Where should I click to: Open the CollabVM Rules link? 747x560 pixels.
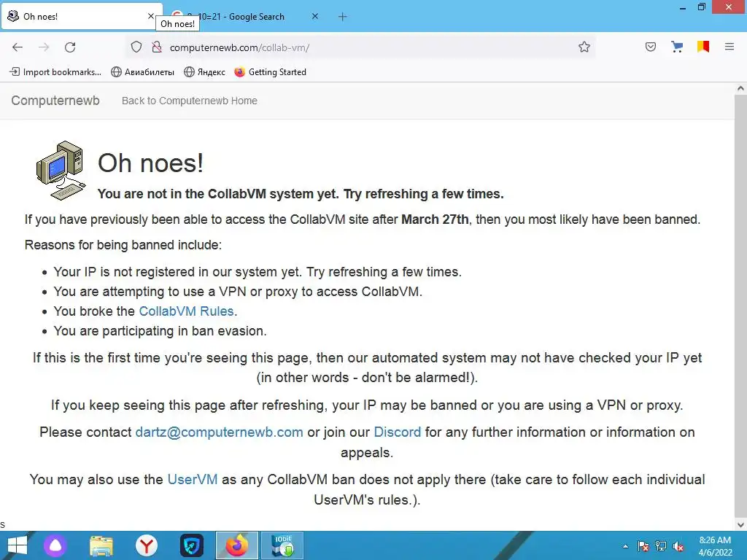[186, 311]
